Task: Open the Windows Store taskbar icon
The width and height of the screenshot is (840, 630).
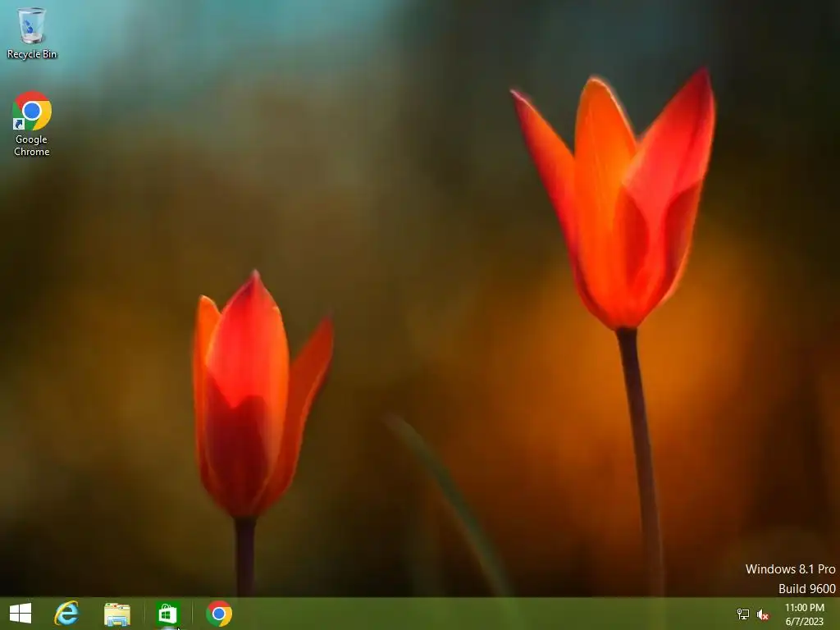Action: click(167, 614)
